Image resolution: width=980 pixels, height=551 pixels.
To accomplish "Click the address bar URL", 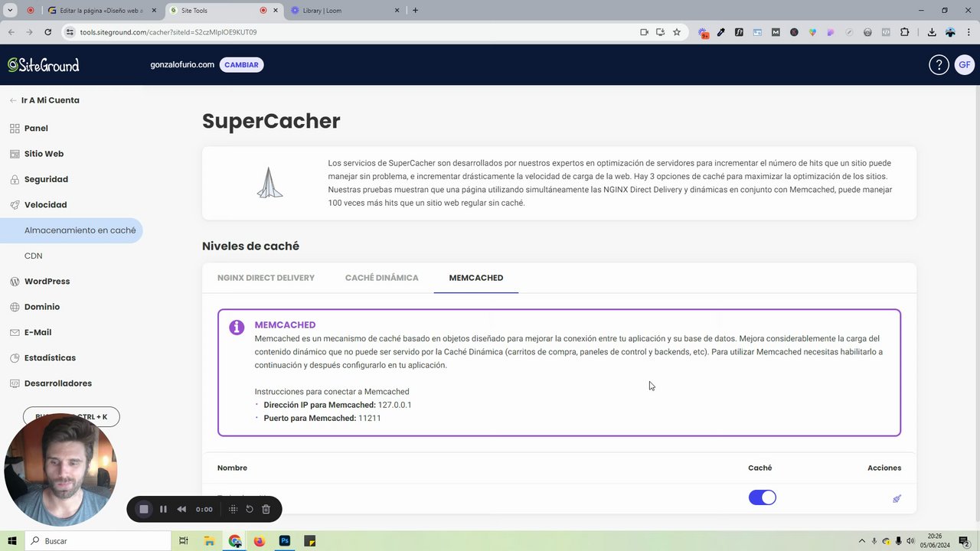I will pos(168,32).
